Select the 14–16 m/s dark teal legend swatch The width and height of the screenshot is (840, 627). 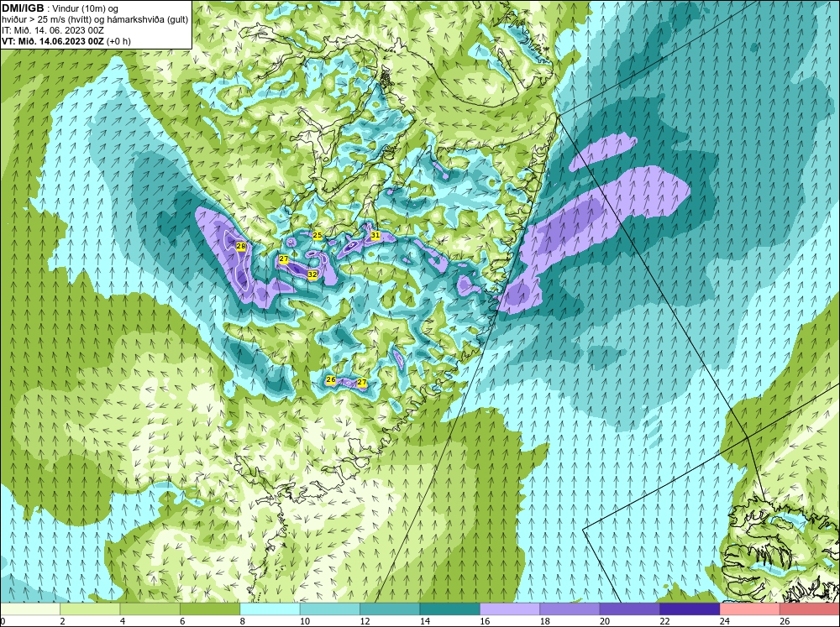point(450,609)
